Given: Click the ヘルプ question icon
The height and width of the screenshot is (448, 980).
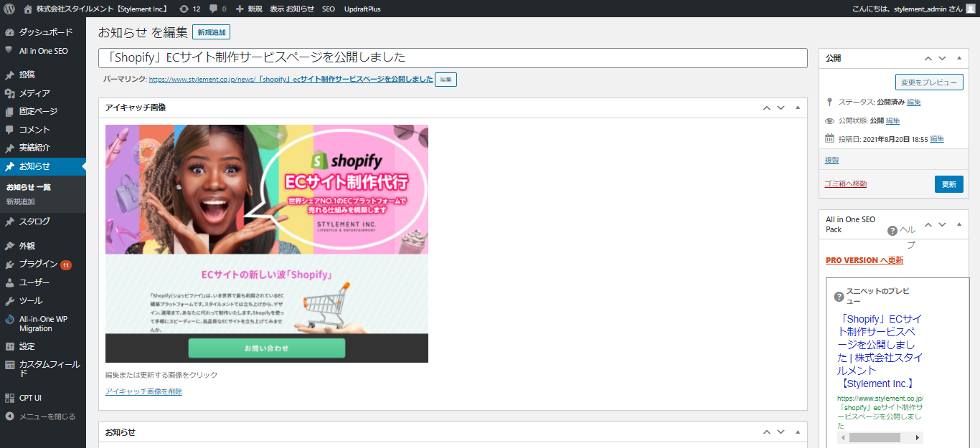Looking at the screenshot, I should pyautogui.click(x=892, y=231).
